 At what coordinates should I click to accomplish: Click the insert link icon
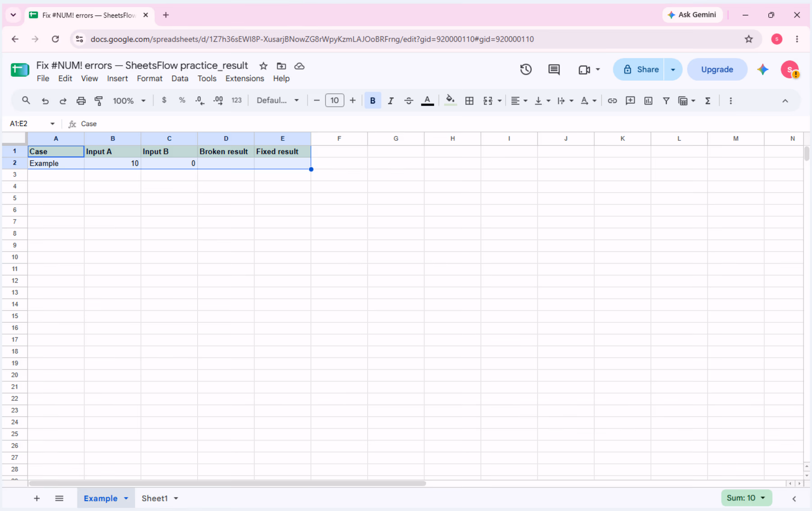[612, 101]
